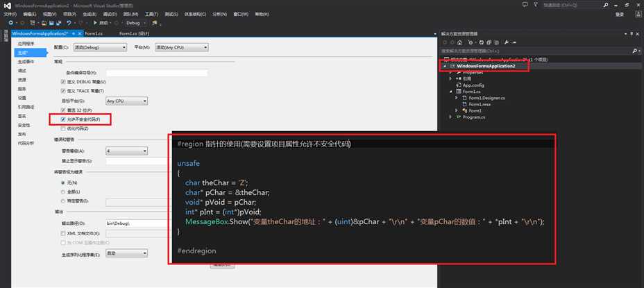Close the WindowsFormsApplication2 properties tab
644x288 pixels.
pos(80,33)
